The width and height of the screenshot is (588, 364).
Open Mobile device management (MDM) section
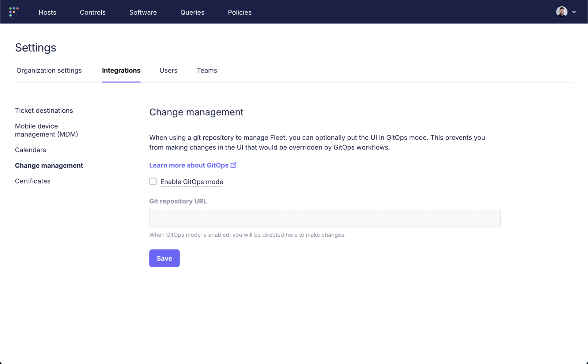[47, 130]
